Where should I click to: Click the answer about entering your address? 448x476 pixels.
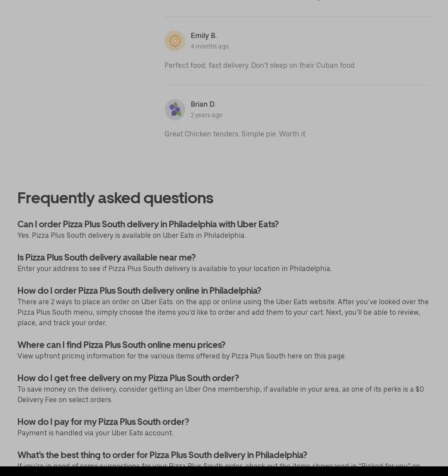[174, 268]
